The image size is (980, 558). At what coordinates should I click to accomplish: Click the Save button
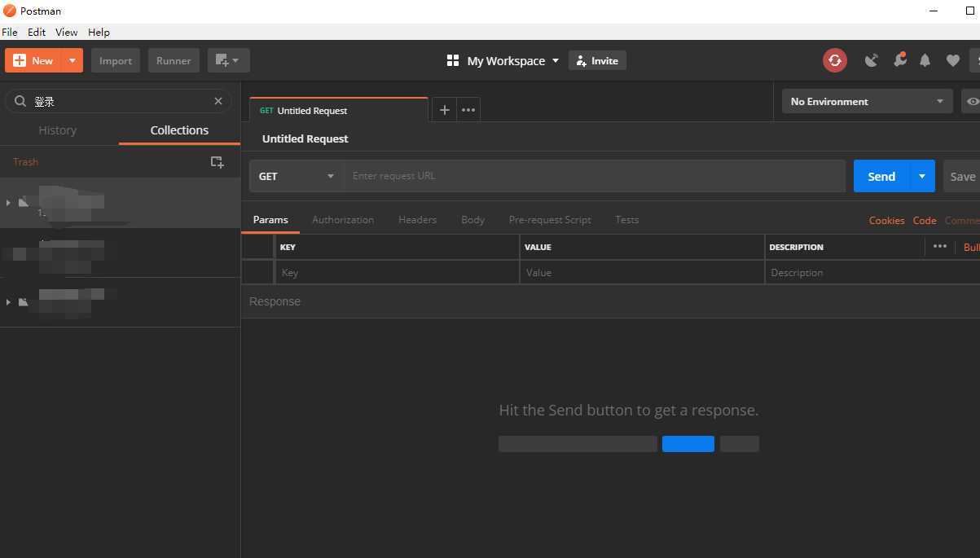tap(962, 176)
